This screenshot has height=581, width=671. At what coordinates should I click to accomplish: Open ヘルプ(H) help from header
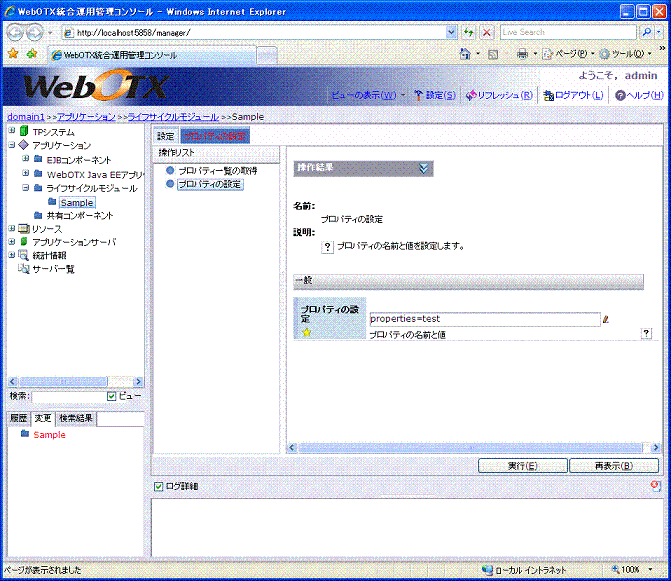pos(620,95)
